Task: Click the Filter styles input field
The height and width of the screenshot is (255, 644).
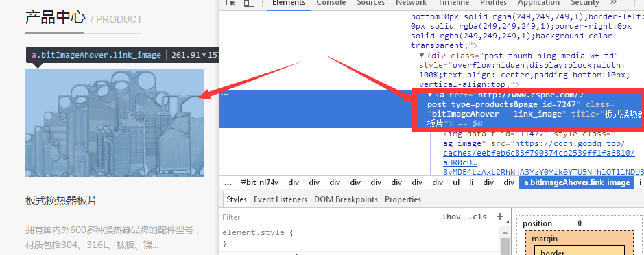Action: (x=329, y=217)
